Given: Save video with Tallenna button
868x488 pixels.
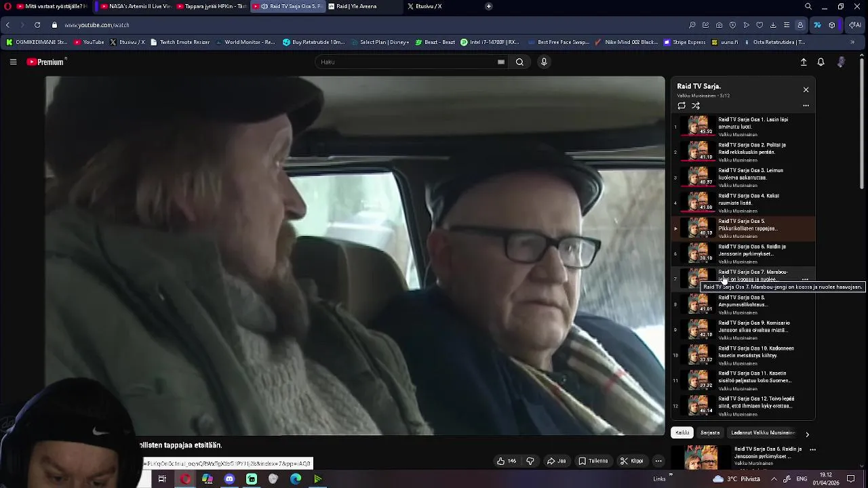Looking at the screenshot, I should (x=593, y=461).
